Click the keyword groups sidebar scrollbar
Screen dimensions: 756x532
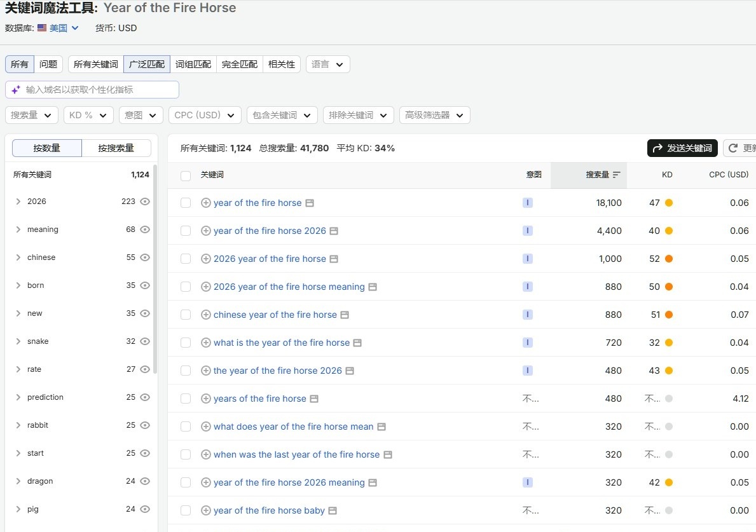(x=155, y=270)
